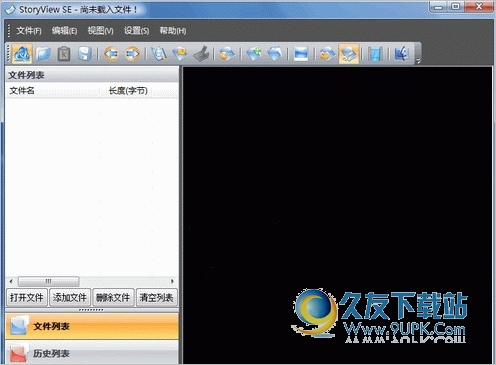
Task: Click the file list scrollbar right arrow
Action: click(172, 281)
